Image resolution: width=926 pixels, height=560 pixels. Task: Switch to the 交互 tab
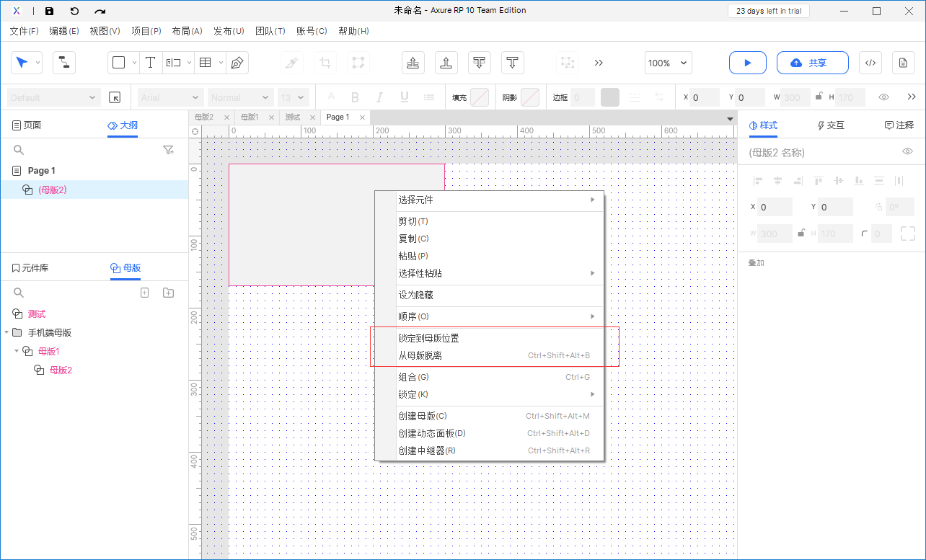tap(831, 125)
